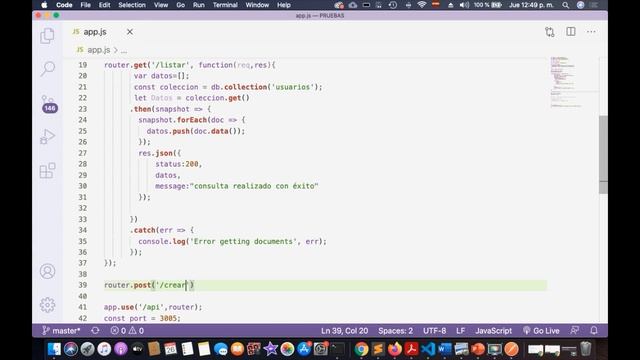Start Go Live server from status bar
This screenshot has height=360, width=640.
point(541,331)
